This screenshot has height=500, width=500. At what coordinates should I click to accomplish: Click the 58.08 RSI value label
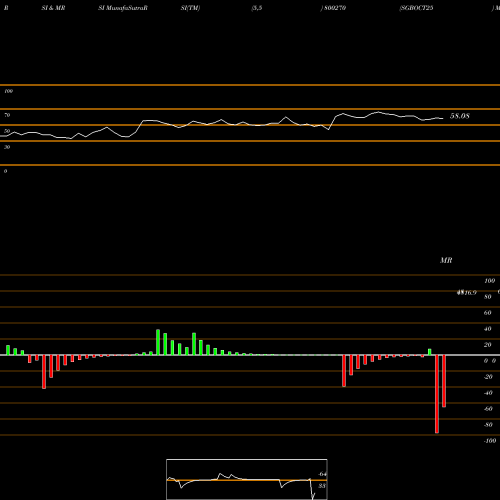[x=460, y=116]
